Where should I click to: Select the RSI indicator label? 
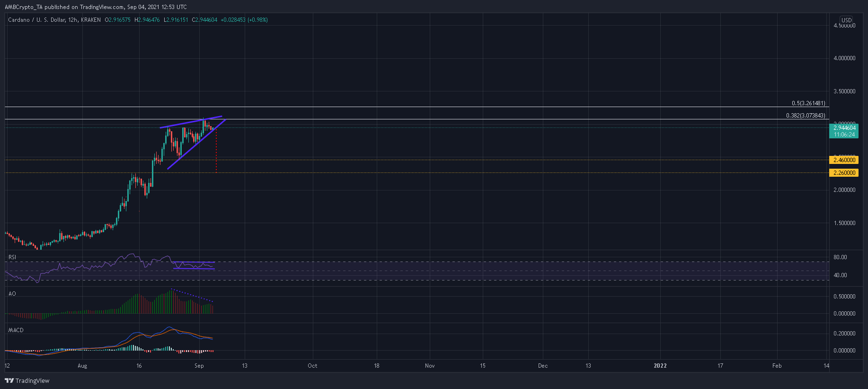pos(12,257)
